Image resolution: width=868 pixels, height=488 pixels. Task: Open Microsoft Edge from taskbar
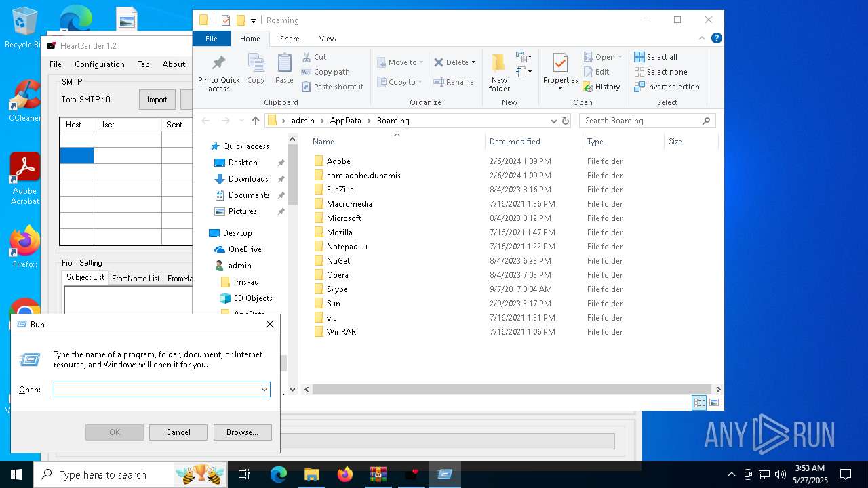click(279, 474)
